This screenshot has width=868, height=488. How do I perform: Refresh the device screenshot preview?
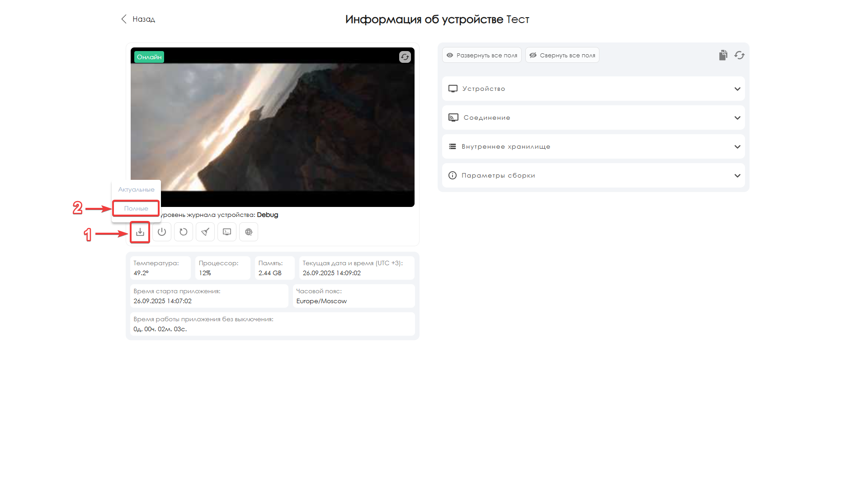pyautogui.click(x=405, y=57)
